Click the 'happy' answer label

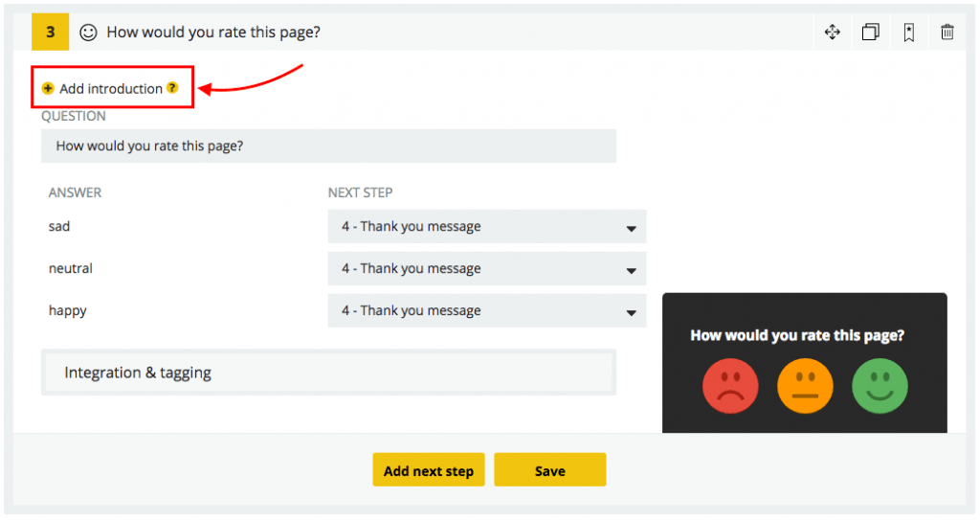(68, 311)
